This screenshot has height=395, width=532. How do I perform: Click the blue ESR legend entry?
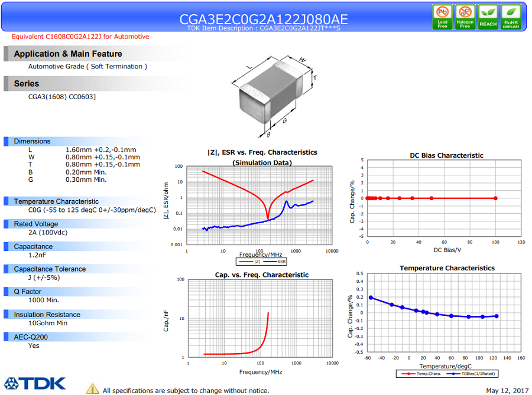274,262
